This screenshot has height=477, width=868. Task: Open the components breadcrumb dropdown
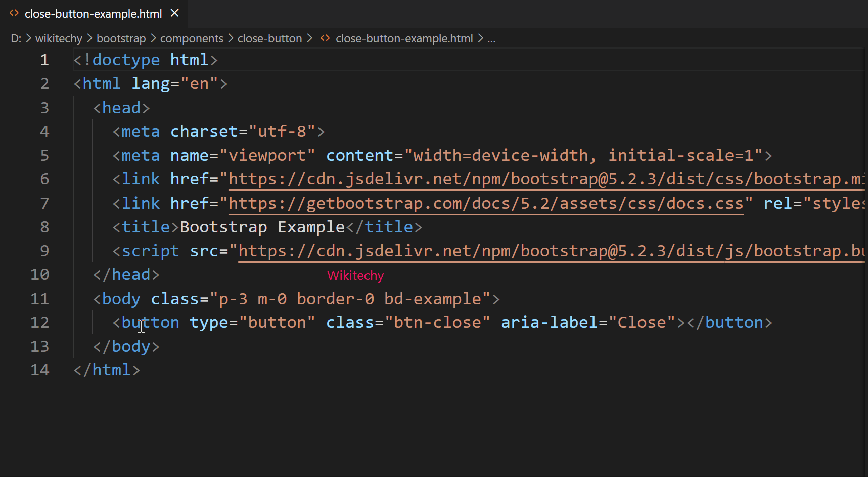click(x=191, y=38)
